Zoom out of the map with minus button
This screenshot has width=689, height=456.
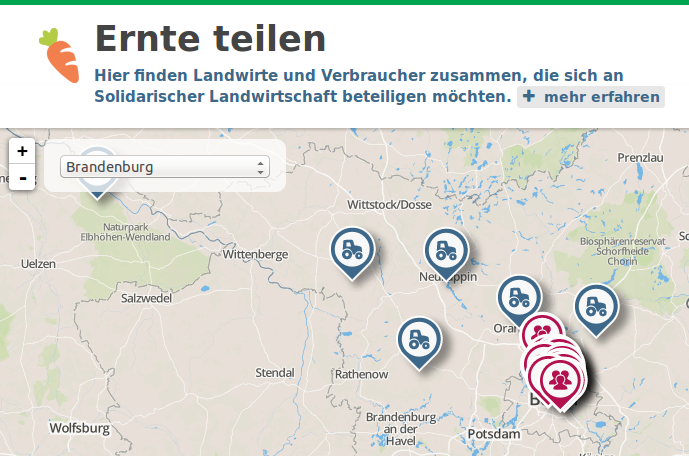(x=22, y=178)
